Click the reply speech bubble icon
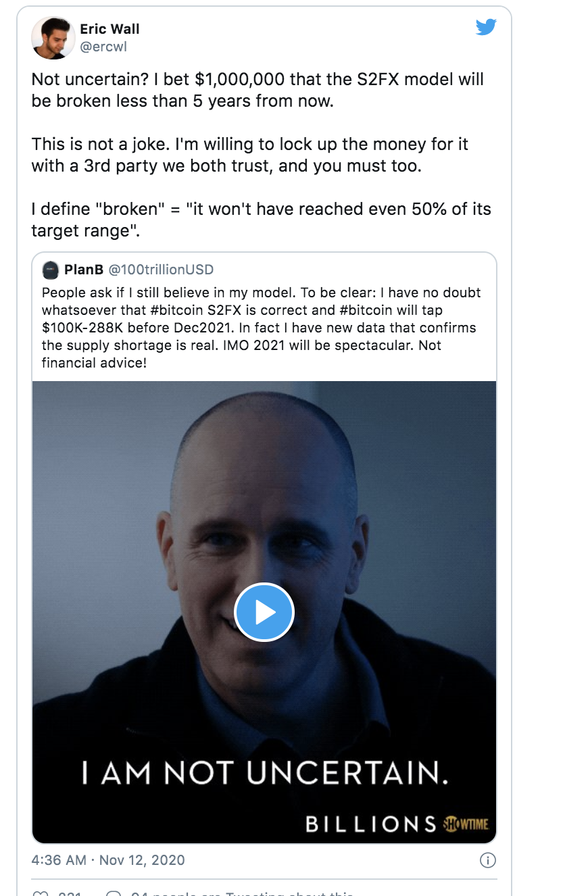This screenshot has height=896, width=588. click(x=114, y=893)
